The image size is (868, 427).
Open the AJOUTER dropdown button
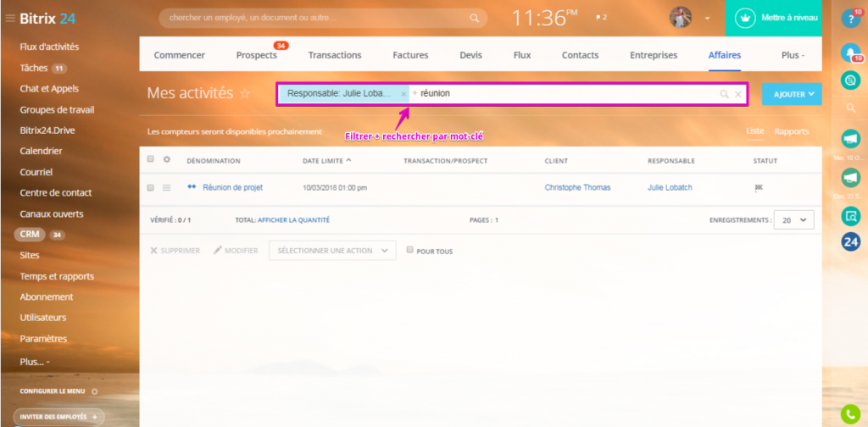pos(792,94)
